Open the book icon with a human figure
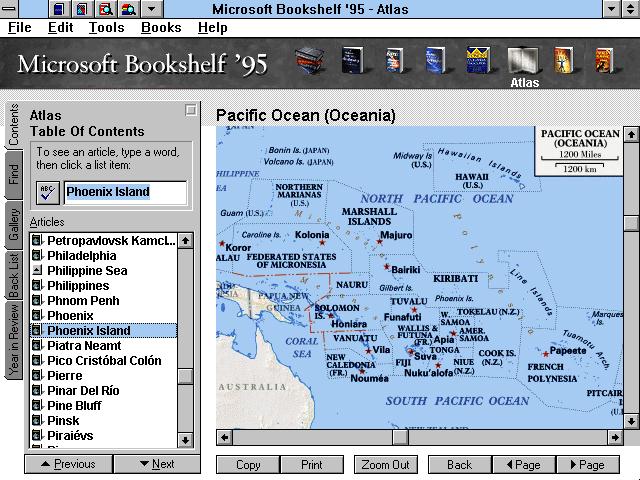 [x=564, y=60]
